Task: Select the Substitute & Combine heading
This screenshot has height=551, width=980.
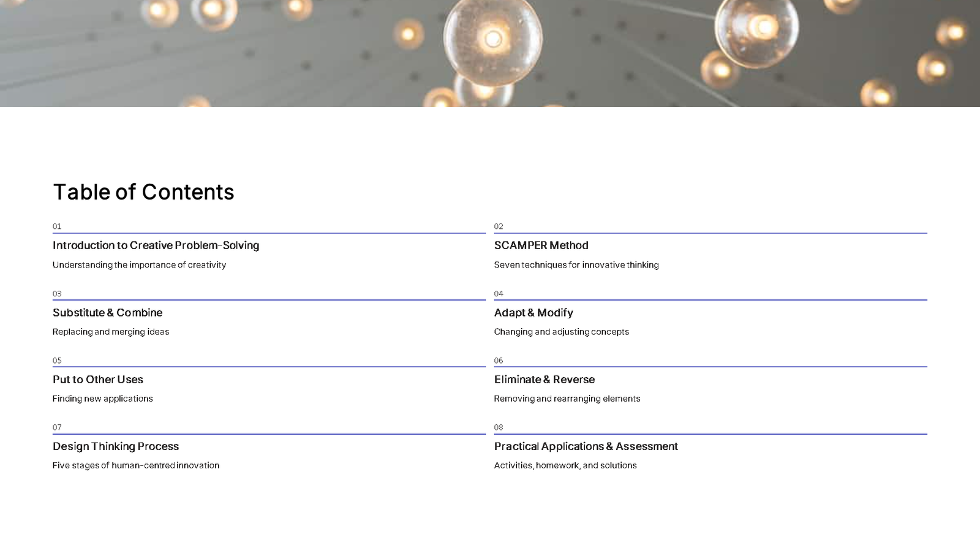Action: 108,312
